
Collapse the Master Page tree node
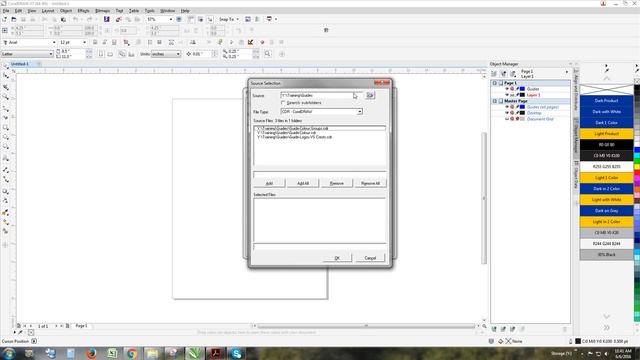tap(495, 101)
